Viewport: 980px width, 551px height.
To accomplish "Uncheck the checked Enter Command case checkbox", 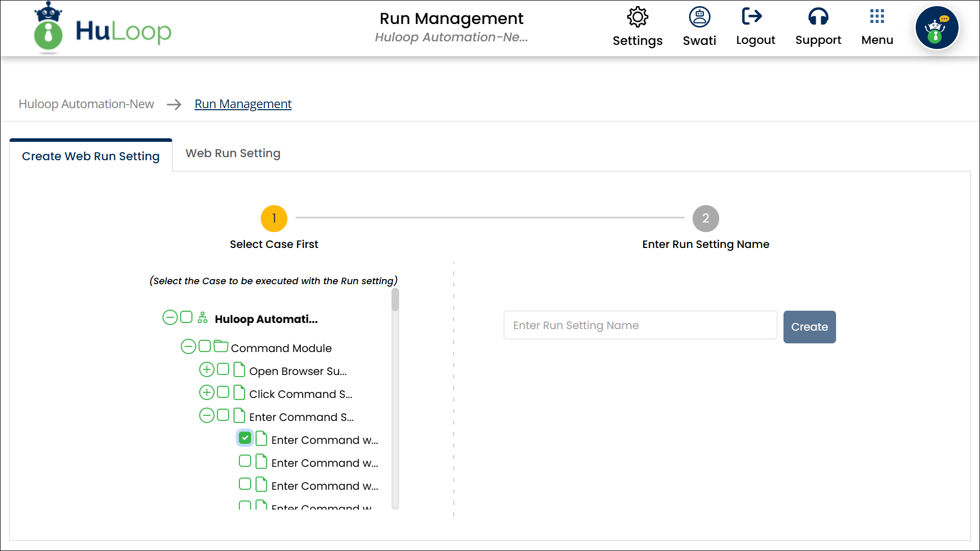I will (x=245, y=438).
